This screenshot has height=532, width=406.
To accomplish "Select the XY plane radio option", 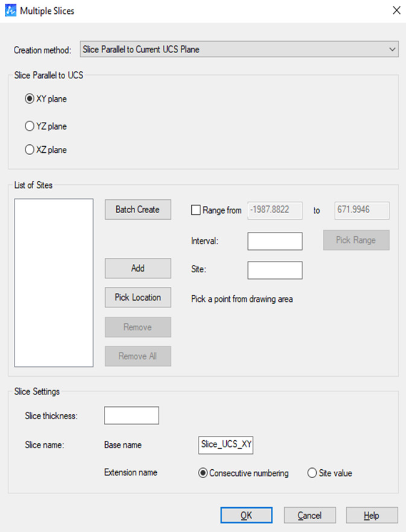I will [x=30, y=99].
